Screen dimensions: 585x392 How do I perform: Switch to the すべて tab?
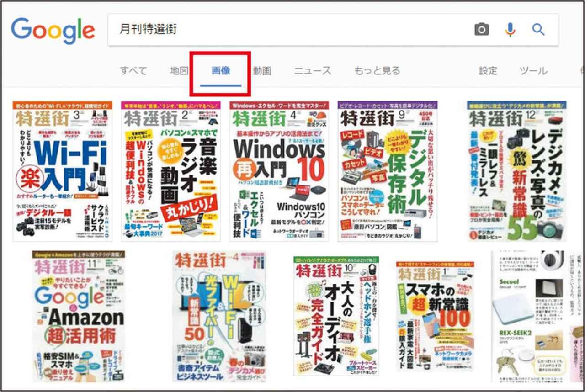(x=133, y=71)
